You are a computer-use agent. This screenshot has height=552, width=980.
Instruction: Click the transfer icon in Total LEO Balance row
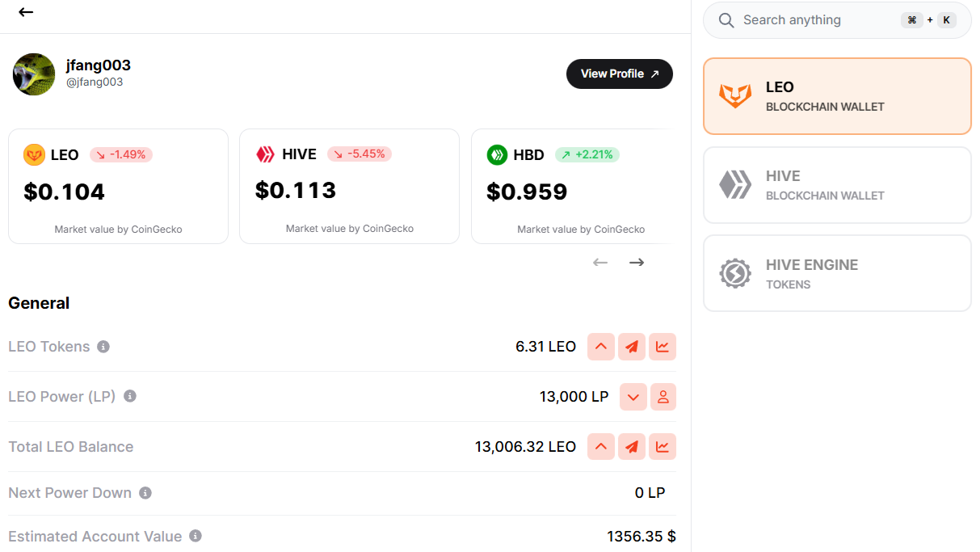click(632, 446)
